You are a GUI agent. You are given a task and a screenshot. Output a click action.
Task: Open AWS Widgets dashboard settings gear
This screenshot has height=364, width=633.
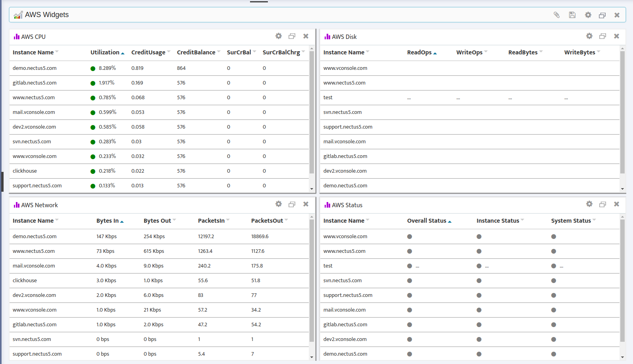click(x=588, y=15)
